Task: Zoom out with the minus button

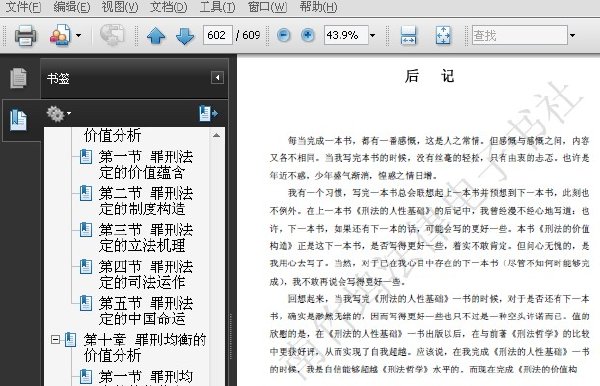Action: pyautogui.click(x=284, y=35)
